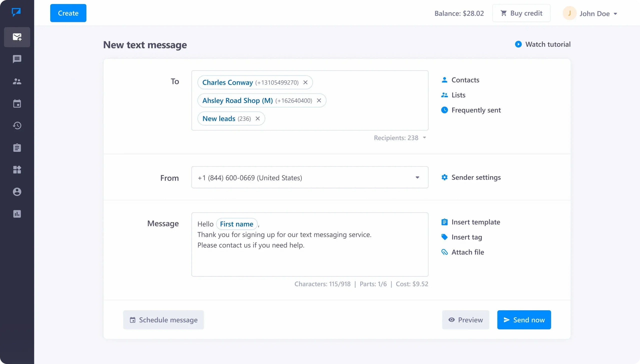Click Send now to deliver message
The image size is (640, 364).
[x=524, y=320]
